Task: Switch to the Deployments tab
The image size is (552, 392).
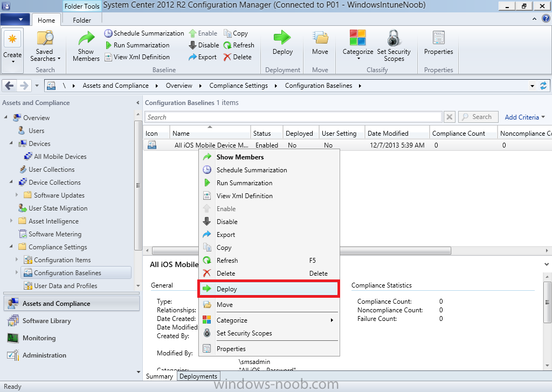Action: tap(198, 376)
